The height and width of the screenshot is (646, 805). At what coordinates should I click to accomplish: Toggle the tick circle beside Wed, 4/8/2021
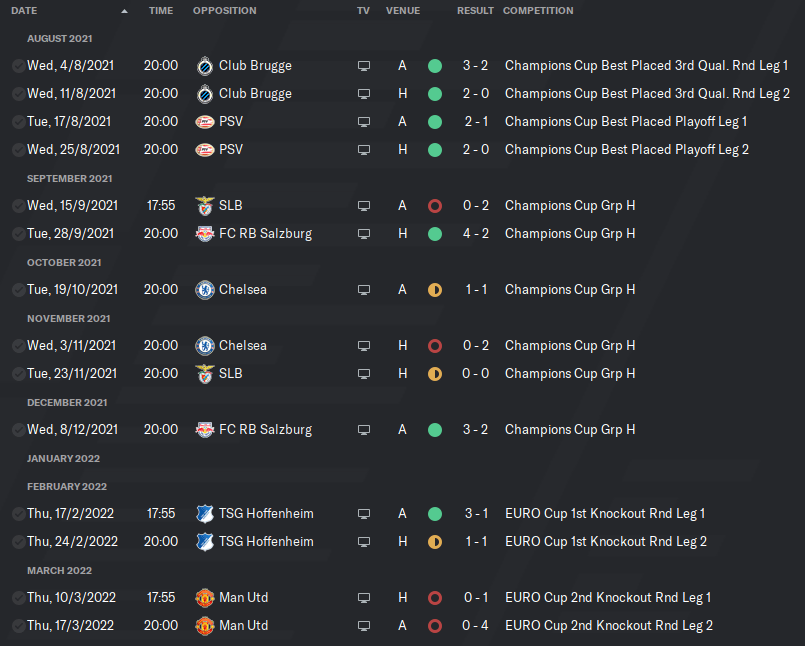19,66
